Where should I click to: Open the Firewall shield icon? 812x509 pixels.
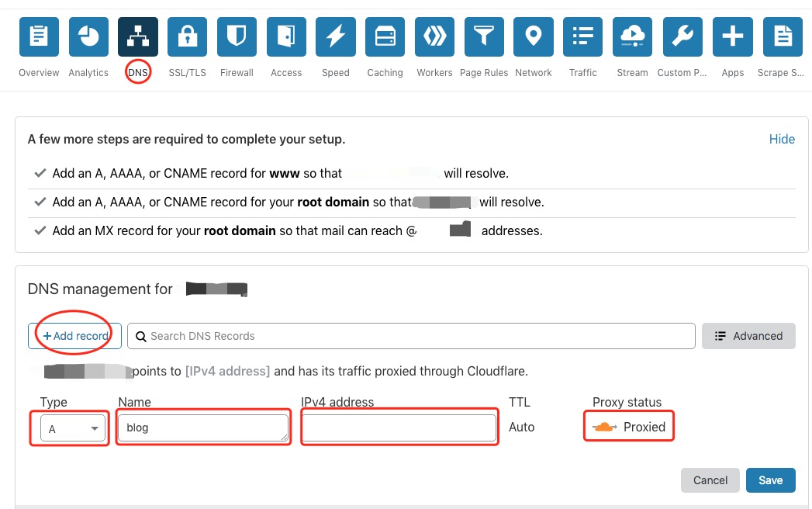pos(237,36)
